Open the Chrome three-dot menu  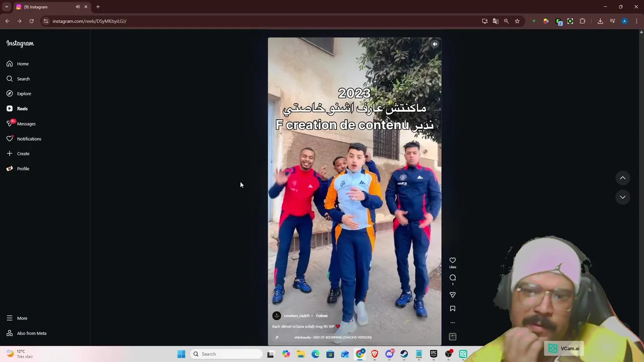point(636,21)
